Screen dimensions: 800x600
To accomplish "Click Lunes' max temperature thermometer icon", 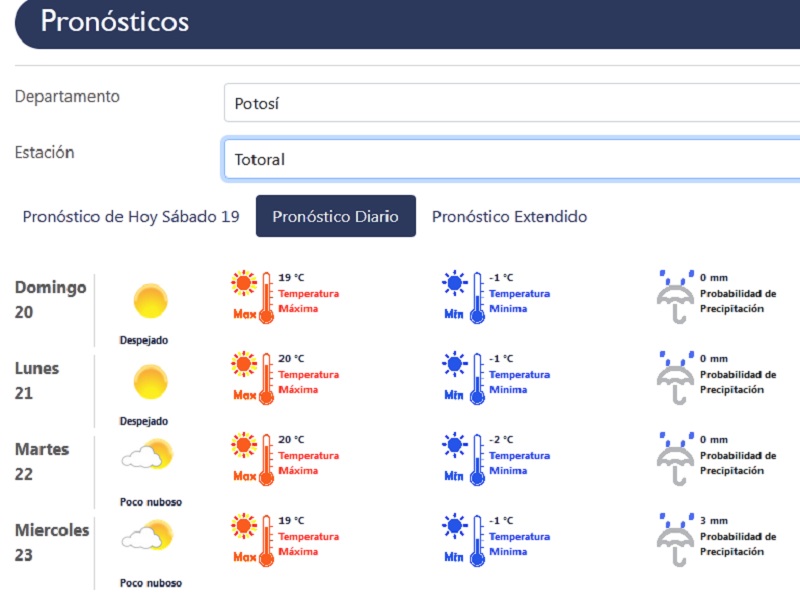I will [x=253, y=377].
